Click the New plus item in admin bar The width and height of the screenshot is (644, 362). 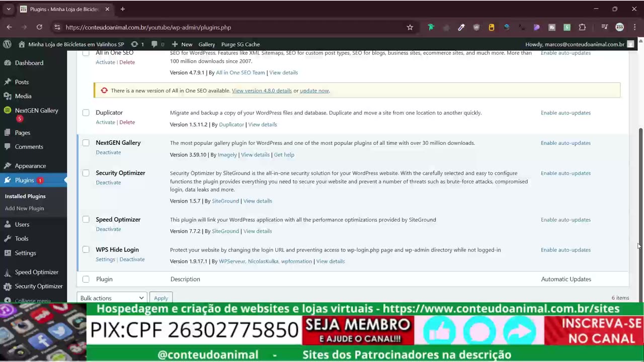[182, 44]
